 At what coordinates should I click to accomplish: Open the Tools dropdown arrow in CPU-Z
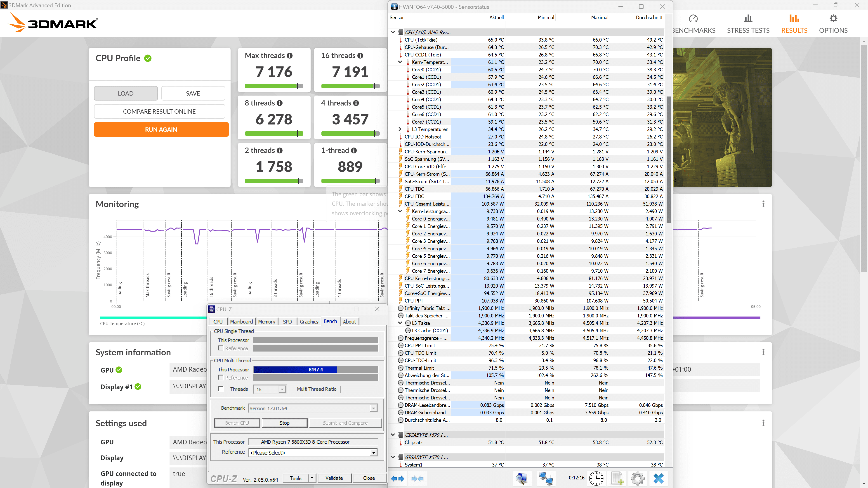click(x=312, y=478)
